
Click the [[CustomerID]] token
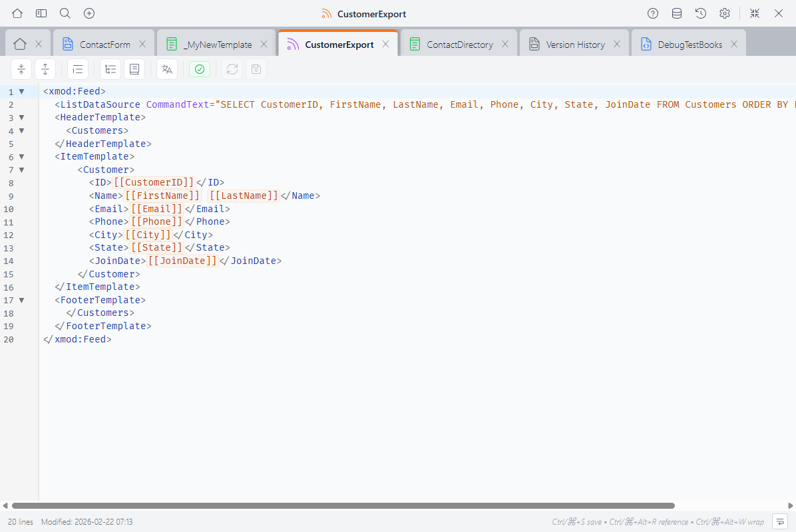[x=154, y=183]
